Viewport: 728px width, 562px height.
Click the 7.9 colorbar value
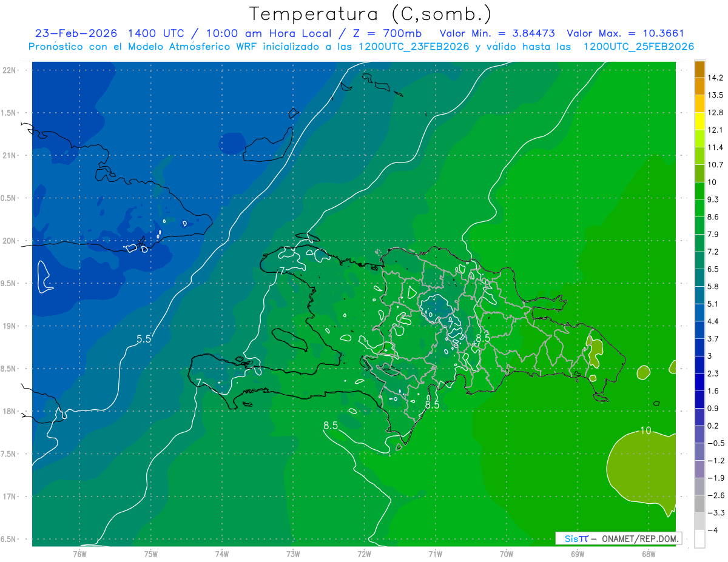(713, 235)
